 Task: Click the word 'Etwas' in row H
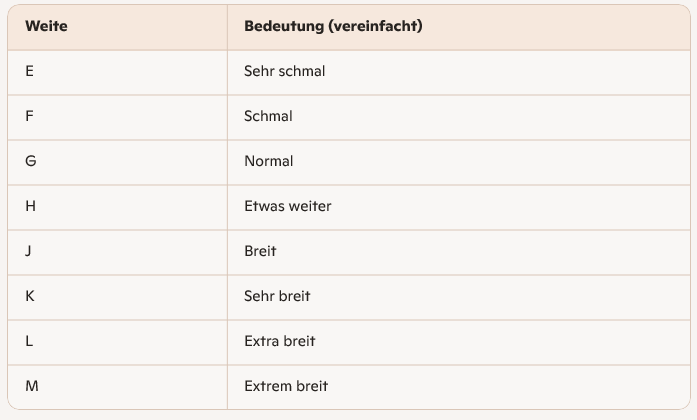(264, 206)
